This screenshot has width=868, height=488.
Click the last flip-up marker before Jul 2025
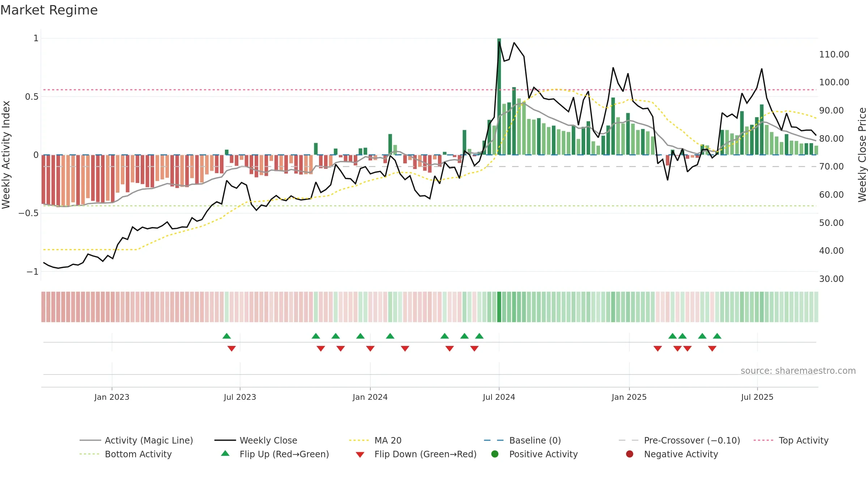point(717,336)
